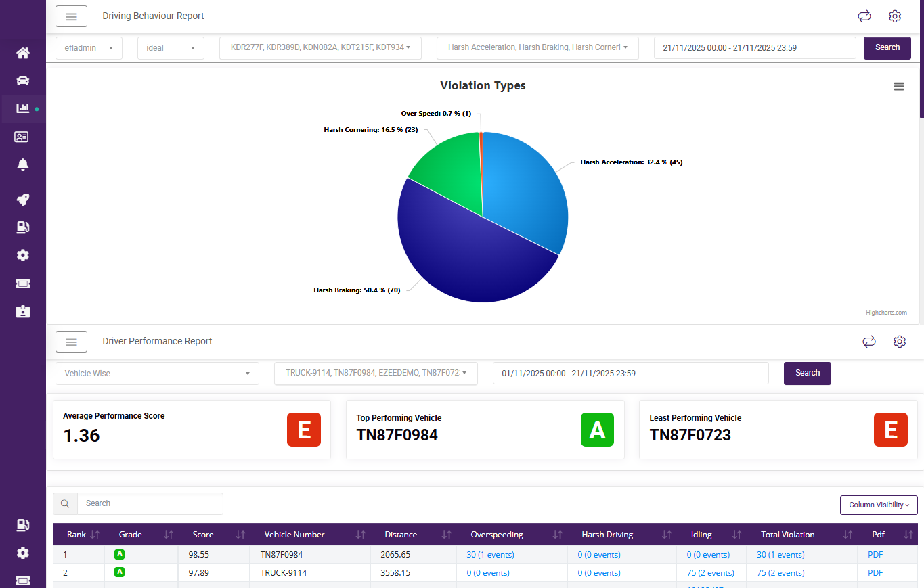Open the car (vehicles) sidebar icon
Viewport: 924px width, 588px height.
pyautogui.click(x=23, y=81)
